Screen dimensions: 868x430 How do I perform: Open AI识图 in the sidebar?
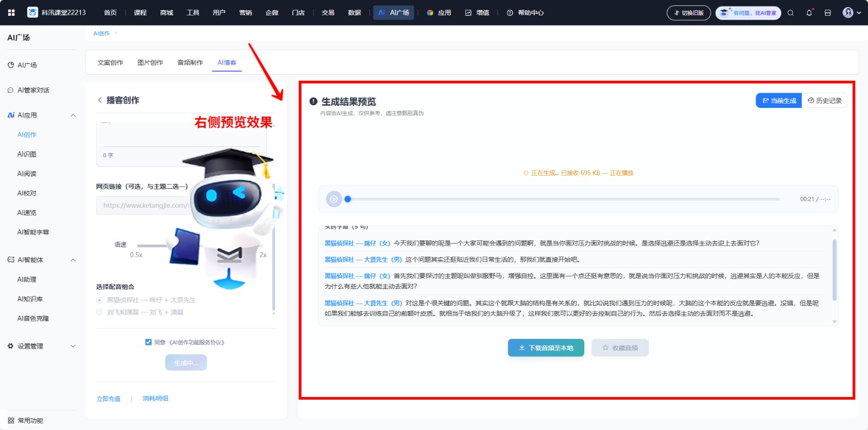27,154
